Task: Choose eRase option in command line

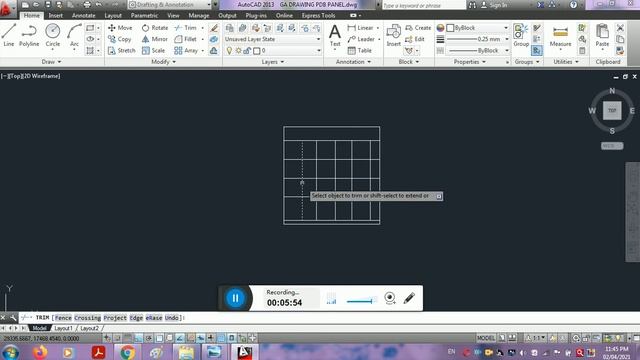Action: point(154,318)
